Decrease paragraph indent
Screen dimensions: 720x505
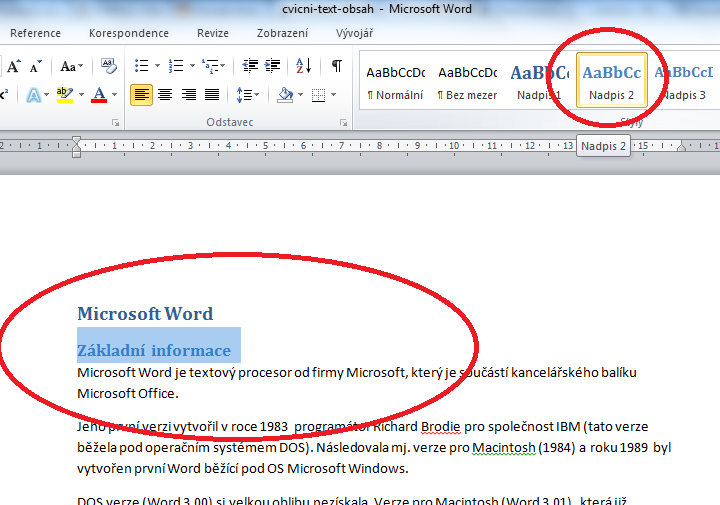(250, 66)
